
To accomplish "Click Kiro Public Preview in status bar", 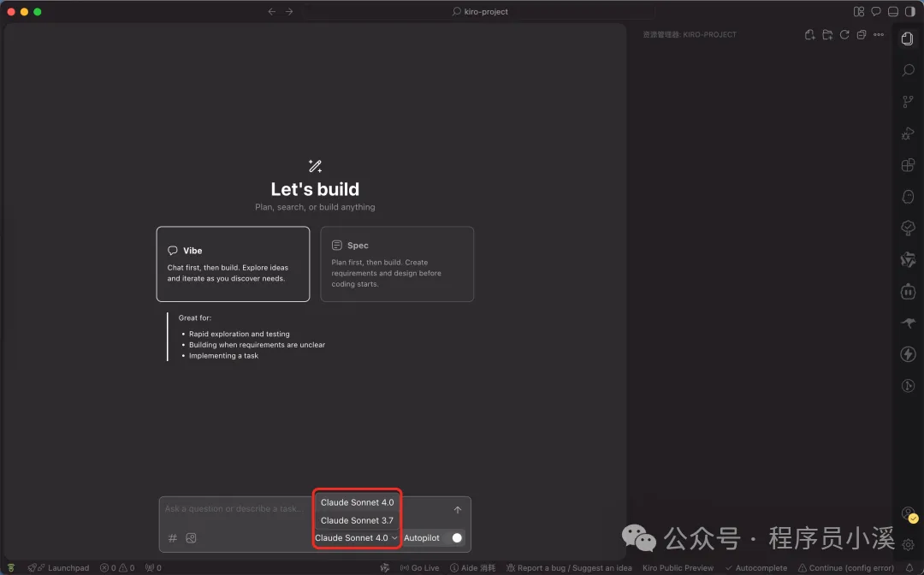I will (x=678, y=568).
